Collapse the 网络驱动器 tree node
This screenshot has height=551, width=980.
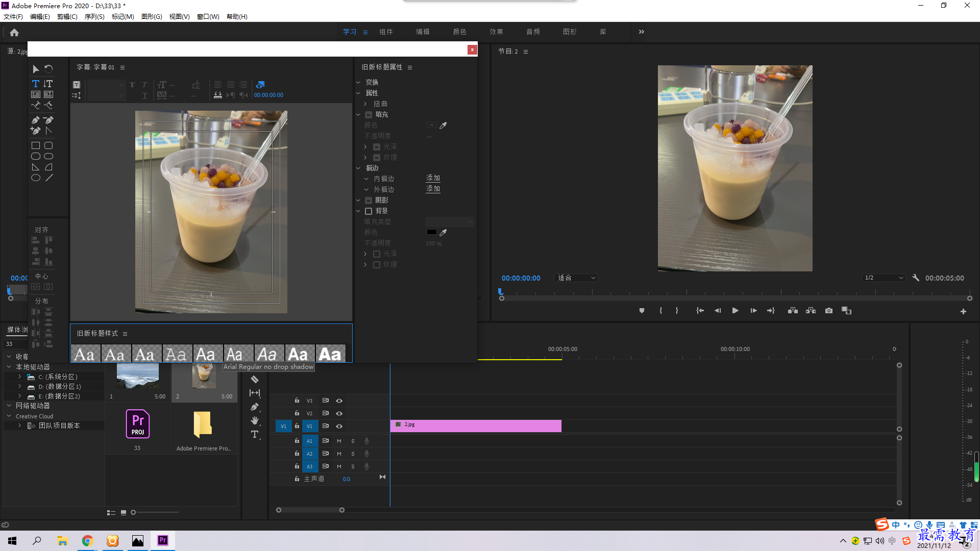(x=9, y=406)
